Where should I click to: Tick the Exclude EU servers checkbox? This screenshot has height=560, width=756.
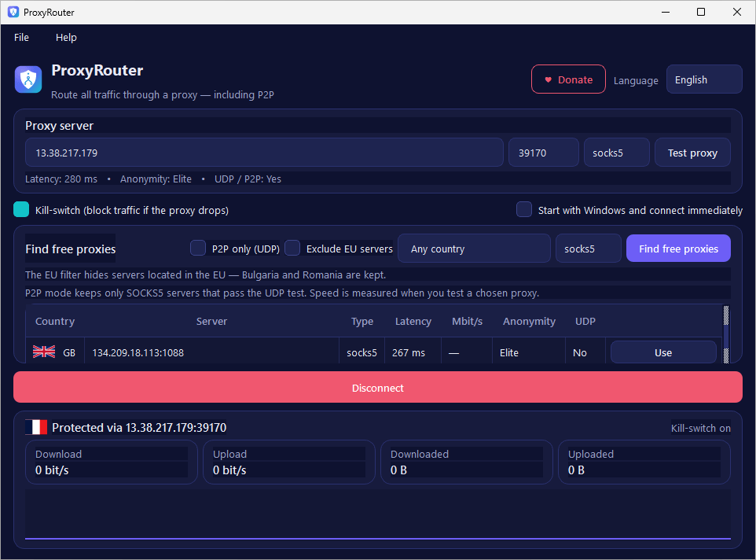coord(292,248)
